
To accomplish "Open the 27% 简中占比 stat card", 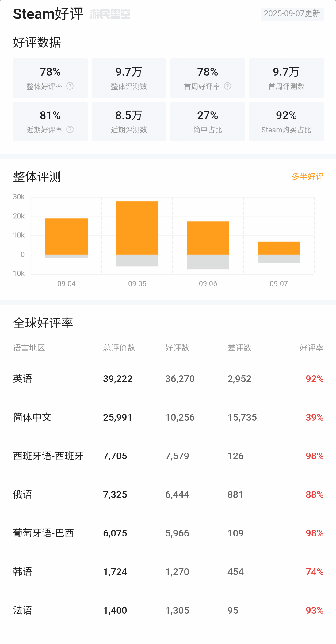I will click(208, 121).
